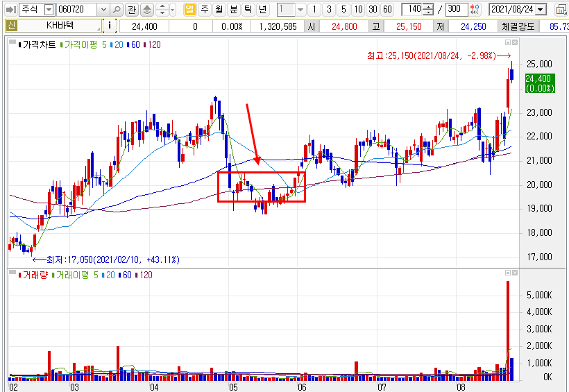
Task: Click the low price 24,250 value
Action: pos(473,26)
